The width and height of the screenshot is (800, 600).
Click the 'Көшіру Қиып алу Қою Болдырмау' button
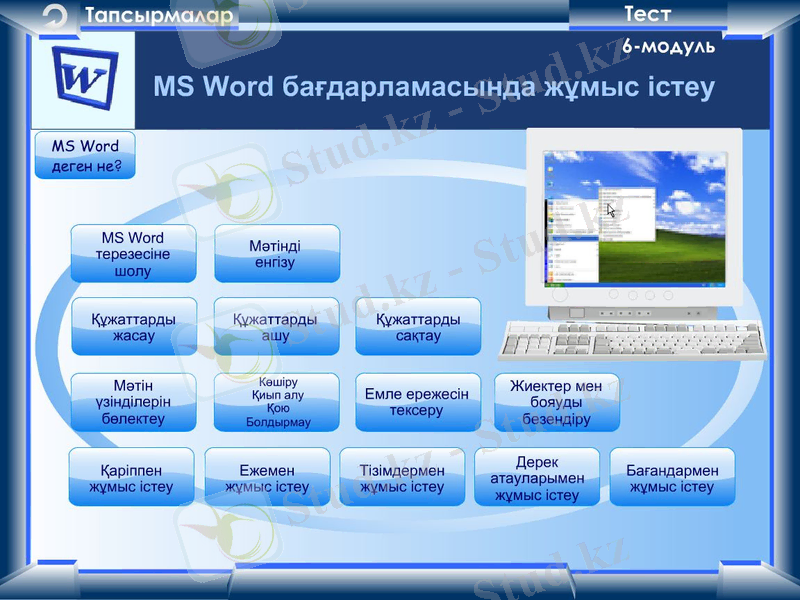pos(276,402)
